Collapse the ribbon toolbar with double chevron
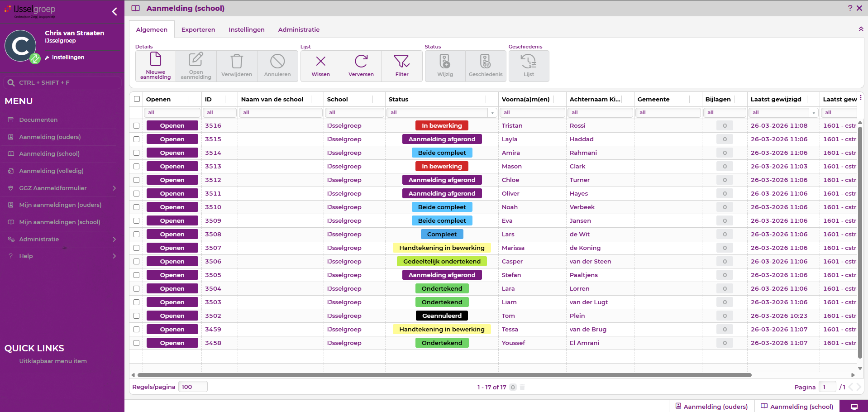This screenshot has height=412, width=868. coord(861,29)
